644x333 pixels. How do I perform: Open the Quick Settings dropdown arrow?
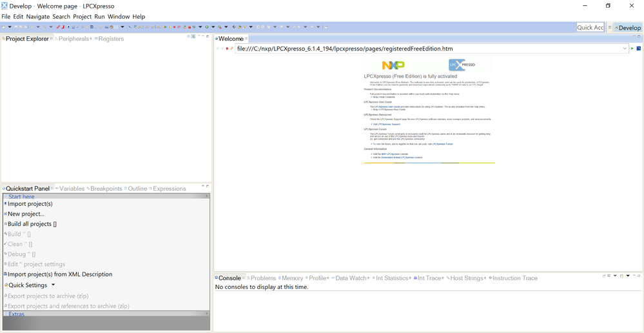point(53,285)
